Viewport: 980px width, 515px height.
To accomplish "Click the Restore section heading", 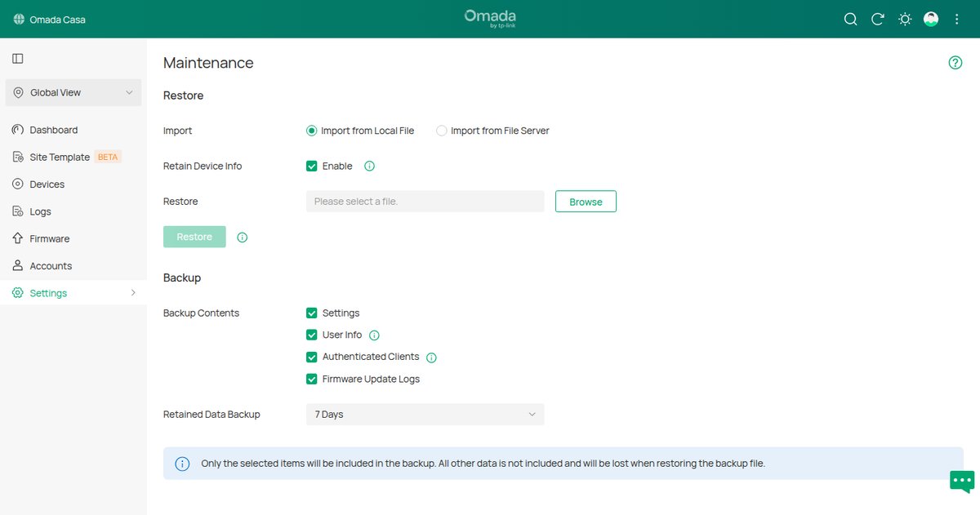I will (183, 95).
